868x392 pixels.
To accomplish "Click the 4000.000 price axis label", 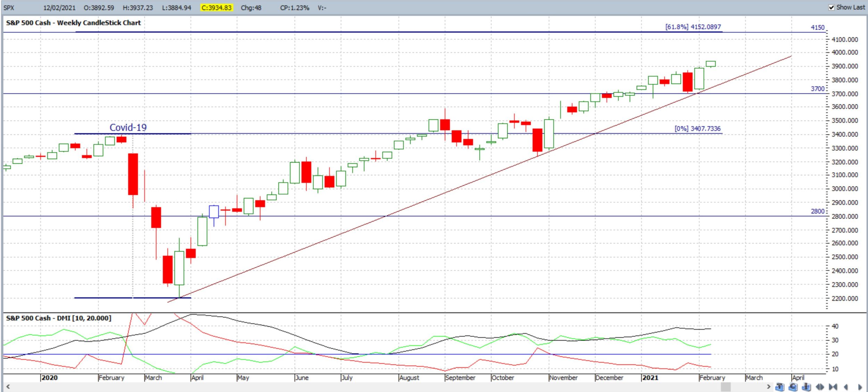I will 844,52.
